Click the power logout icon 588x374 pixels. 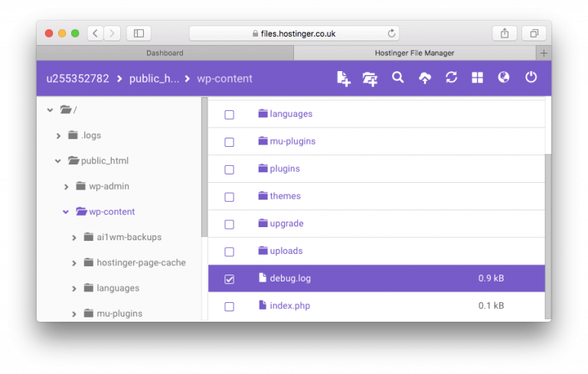[x=531, y=77]
